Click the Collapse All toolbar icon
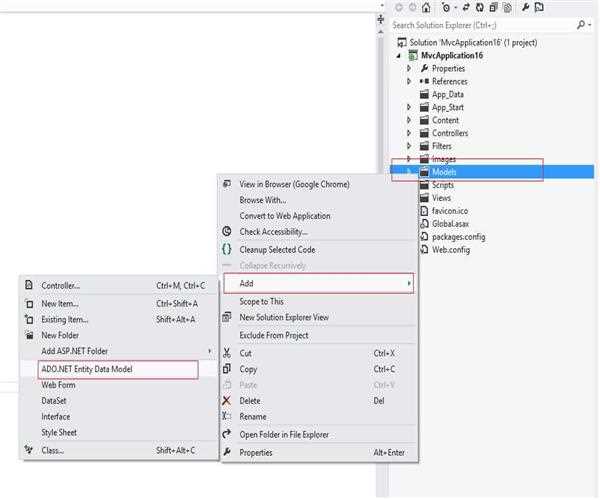Screen dimensions: 600x500 (491, 7)
